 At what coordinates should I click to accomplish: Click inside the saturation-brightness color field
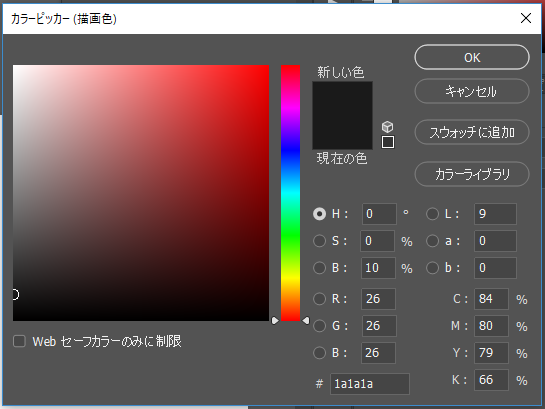[141, 193]
